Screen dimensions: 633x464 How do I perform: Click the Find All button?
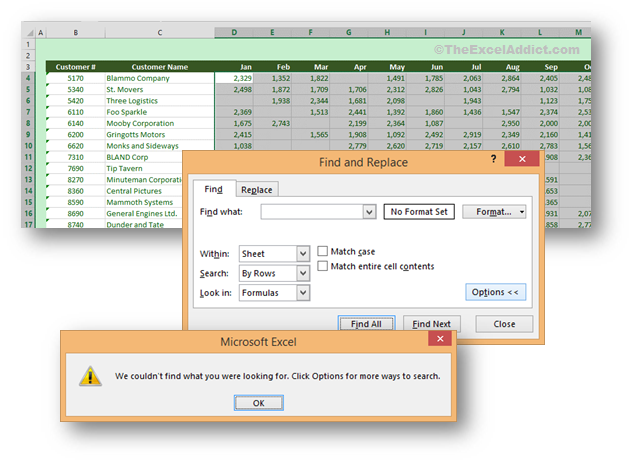(366, 324)
